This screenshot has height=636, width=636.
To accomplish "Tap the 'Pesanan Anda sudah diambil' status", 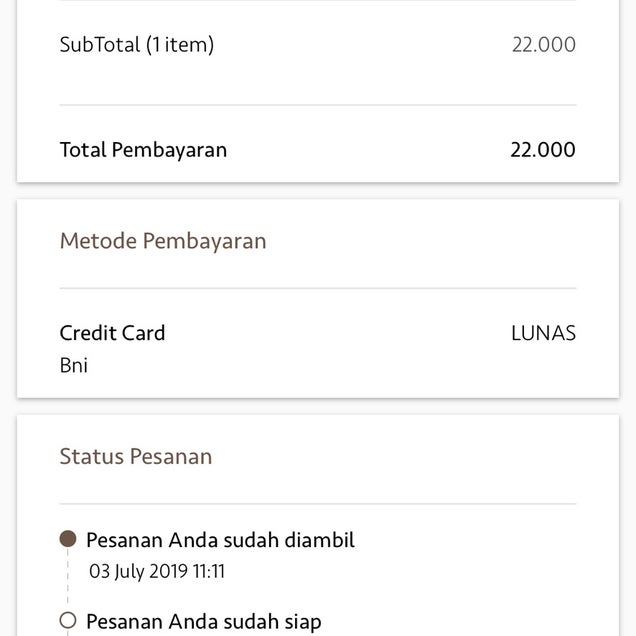I will 220,540.
